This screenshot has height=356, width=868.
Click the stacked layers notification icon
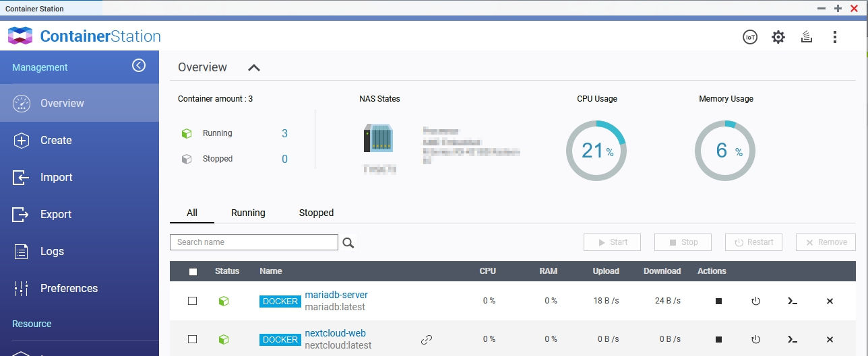click(805, 37)
